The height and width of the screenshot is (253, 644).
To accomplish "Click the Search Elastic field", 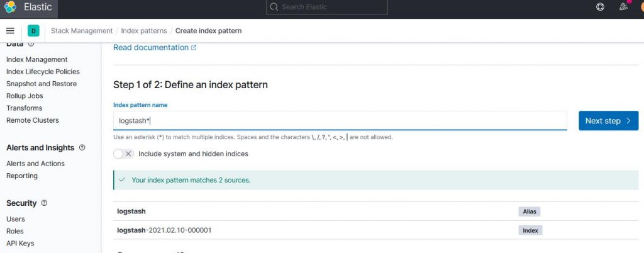I will 327,7.
